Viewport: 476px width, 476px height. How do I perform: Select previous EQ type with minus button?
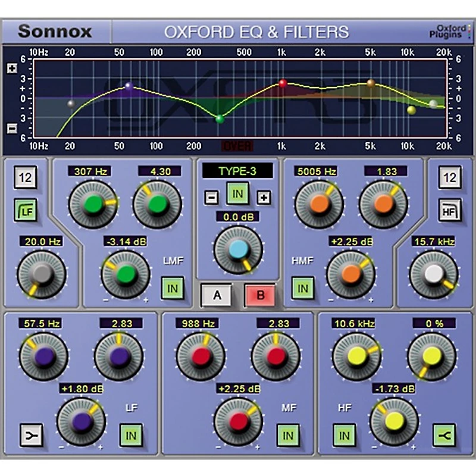211,198
